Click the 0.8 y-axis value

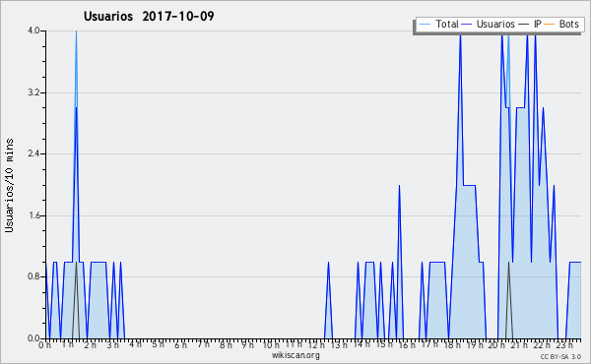(33, 277)
